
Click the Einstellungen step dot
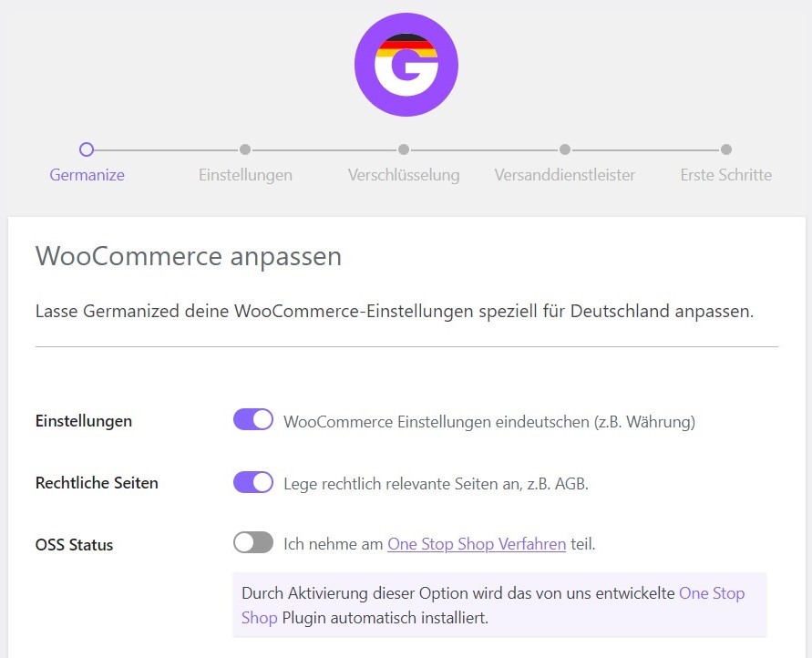(245, 149)
